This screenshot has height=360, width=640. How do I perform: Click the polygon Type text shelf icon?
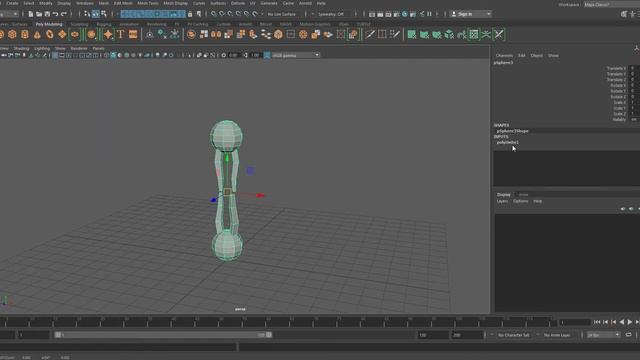pyautogui.click(x=120, y=35)
